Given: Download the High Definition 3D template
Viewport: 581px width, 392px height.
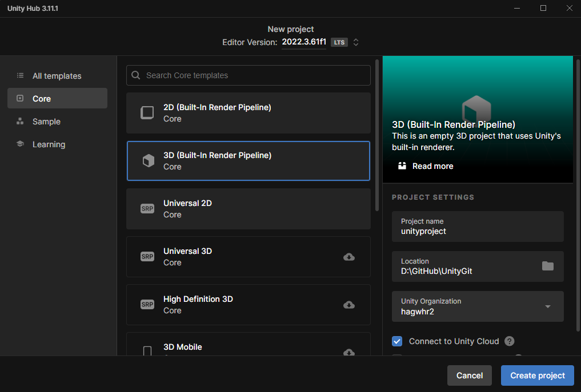Looking at the screenshot, I should click(x=348, y=305).
